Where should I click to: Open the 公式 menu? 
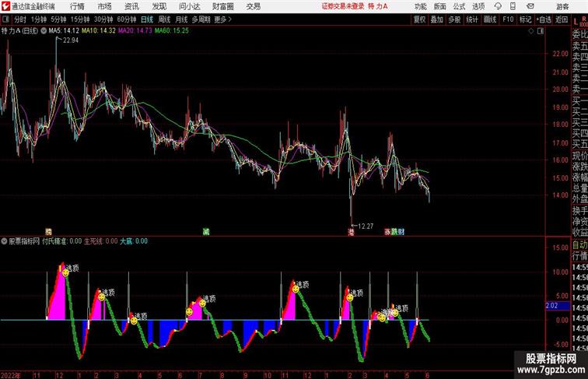459,6
